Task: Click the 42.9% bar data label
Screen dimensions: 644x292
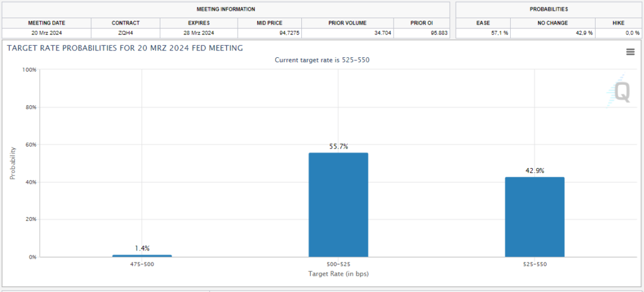Action: pos(535,171)
